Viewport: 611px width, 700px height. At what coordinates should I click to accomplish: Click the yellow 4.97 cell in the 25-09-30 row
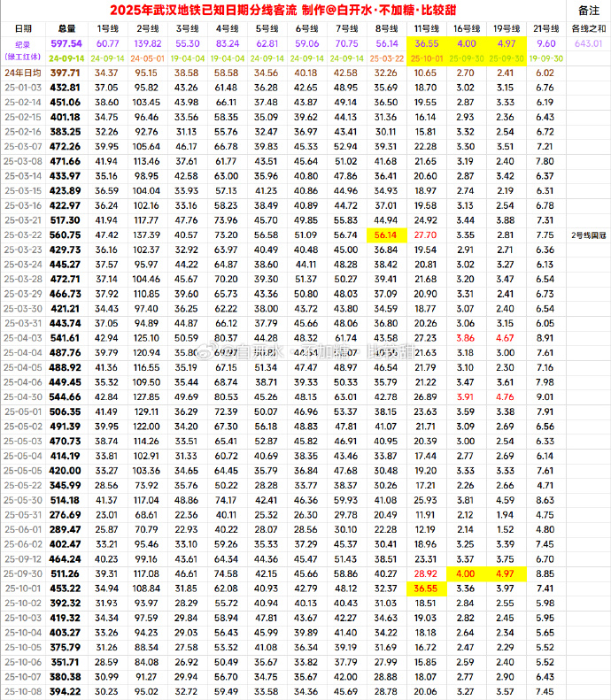tap(506, 573)
